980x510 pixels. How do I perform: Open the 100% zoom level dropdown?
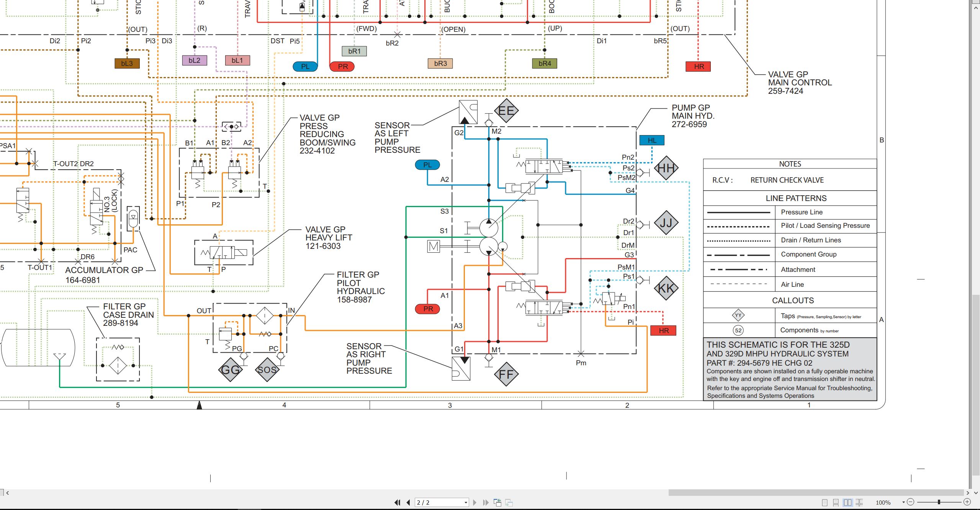click(903, 502)
